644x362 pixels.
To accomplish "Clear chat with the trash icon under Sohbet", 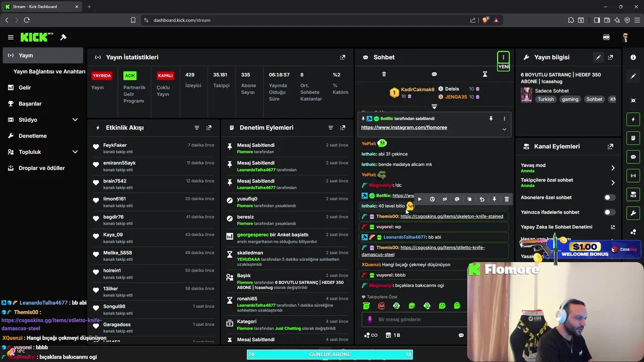I will coord(384,74).
